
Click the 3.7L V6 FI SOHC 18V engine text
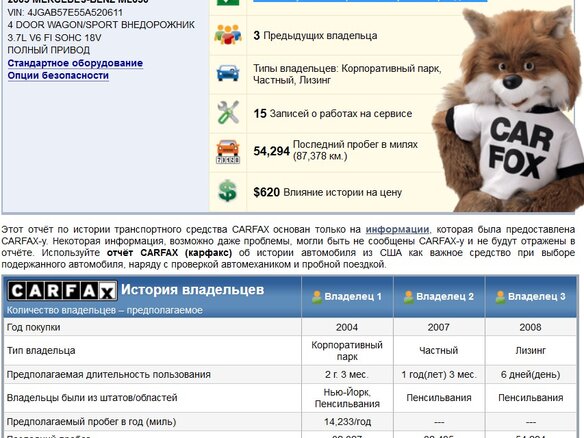[x=54, y=38]
